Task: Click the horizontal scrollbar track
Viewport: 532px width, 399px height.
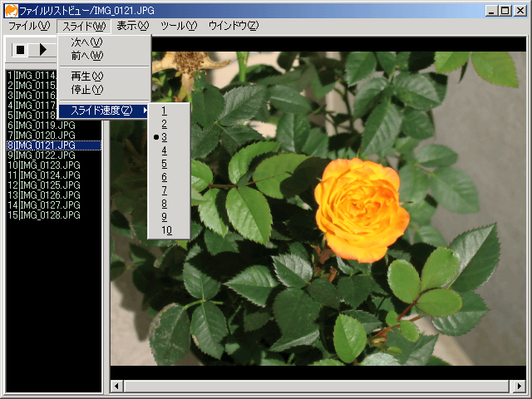Action: [x=332, y=387]
